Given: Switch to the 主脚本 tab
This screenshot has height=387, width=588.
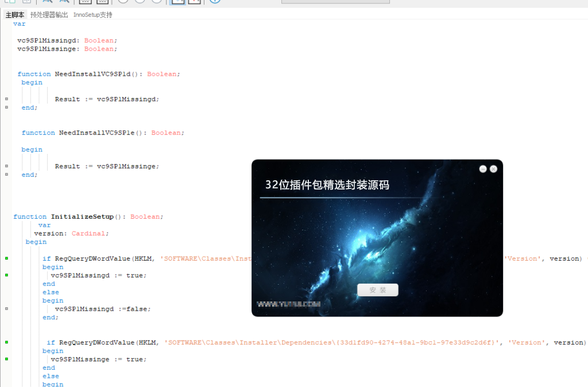Looking at the screenshot, I should point(15,15).
